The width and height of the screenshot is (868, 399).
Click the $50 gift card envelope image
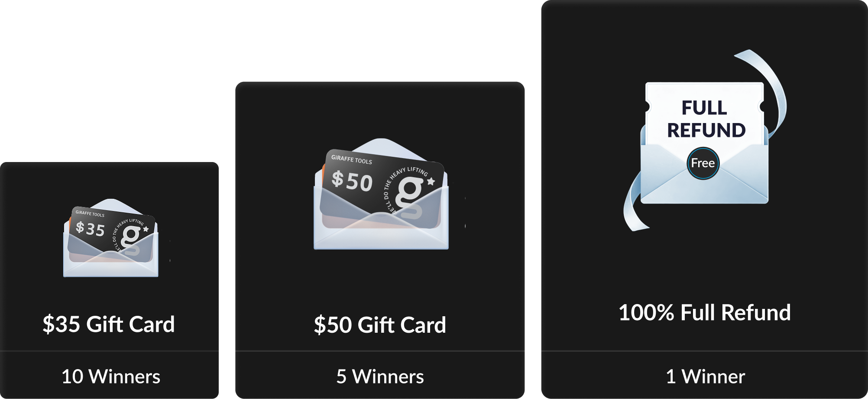(x=381, y=194)
